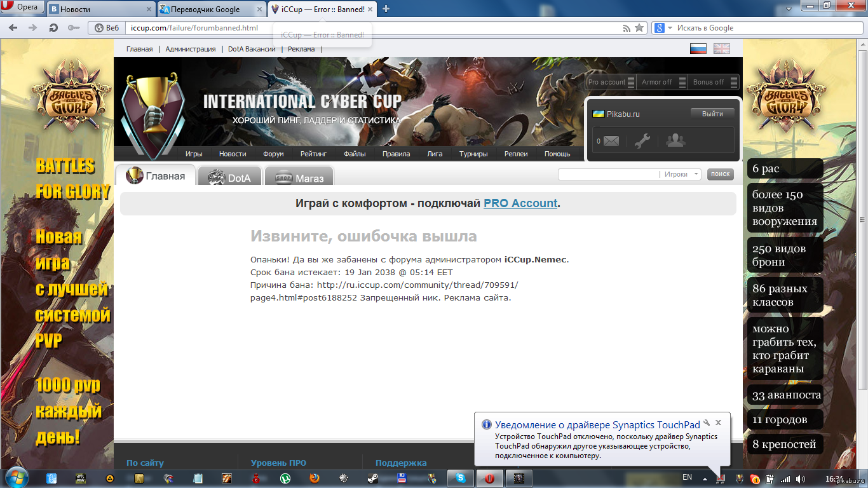
Task: Open the Игры navigation menu
Action: tap(194, 154)
